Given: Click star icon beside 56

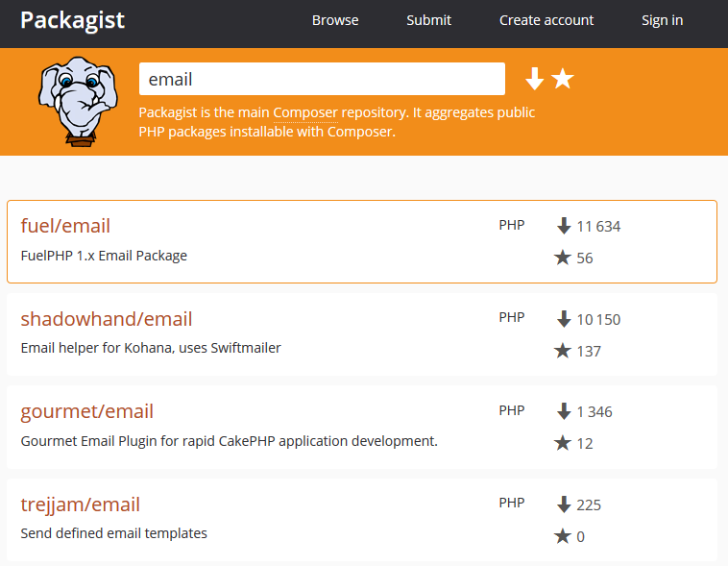Looking at the screenshot, I should point(562,257).
